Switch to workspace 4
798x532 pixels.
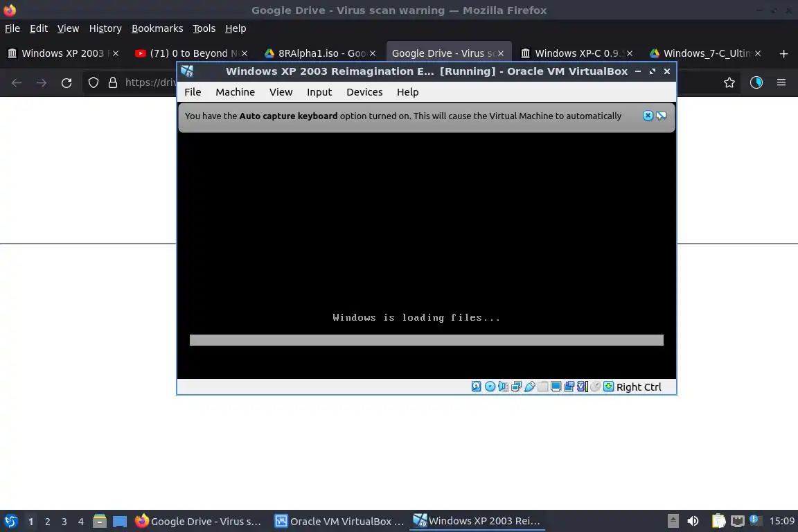click(81, 522)
